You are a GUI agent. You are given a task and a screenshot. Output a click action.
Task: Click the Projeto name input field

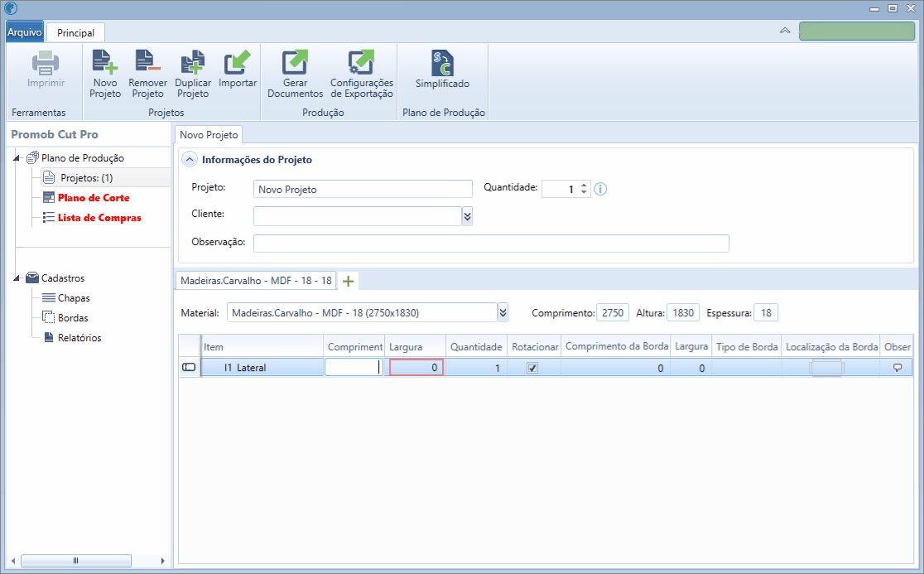click(363, 189)
